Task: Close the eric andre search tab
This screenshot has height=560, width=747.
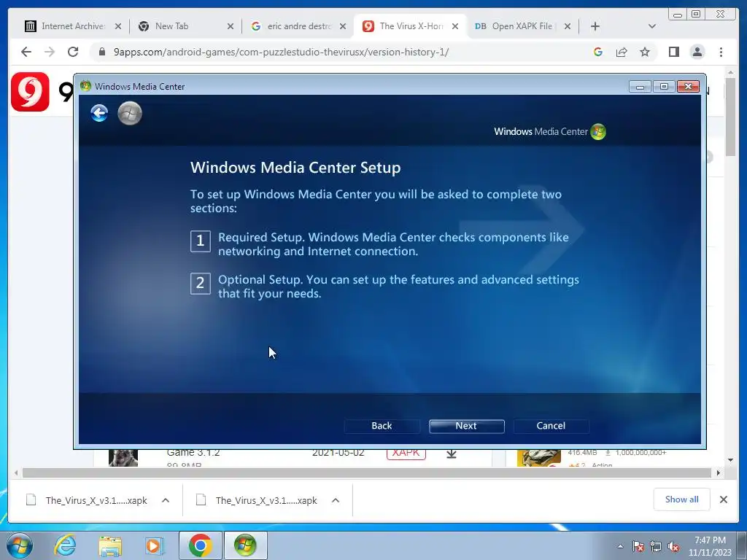Action: coord(343,26)
